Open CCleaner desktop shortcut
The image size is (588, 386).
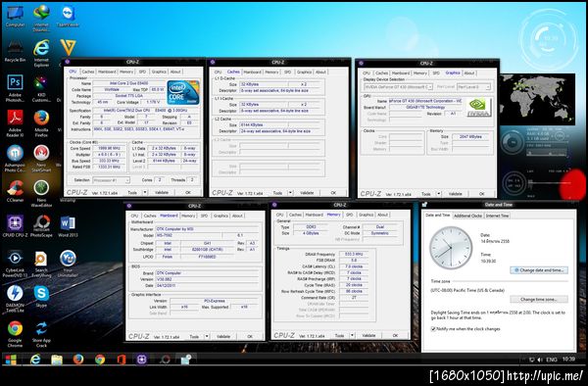[15, 191]
